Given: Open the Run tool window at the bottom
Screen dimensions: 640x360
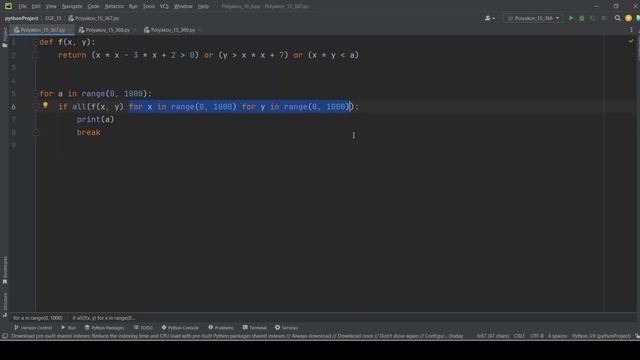Looking at the screenshot, I should coord(69,328).
